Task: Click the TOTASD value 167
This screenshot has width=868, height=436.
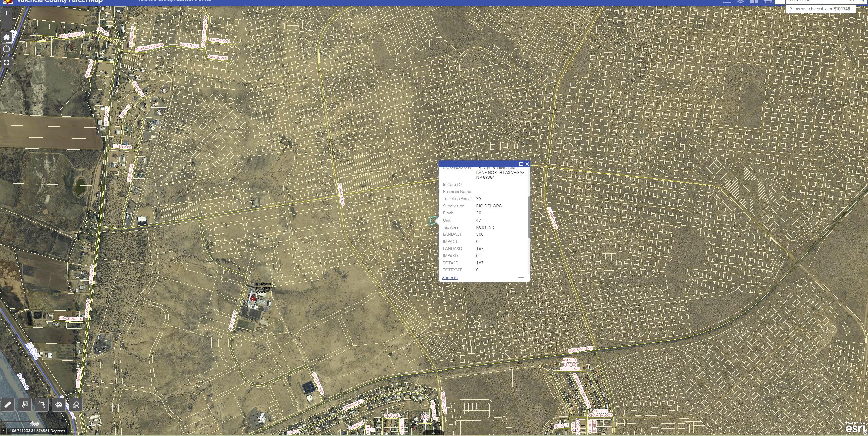Action: pyautogui.click(x=480, y=263)
